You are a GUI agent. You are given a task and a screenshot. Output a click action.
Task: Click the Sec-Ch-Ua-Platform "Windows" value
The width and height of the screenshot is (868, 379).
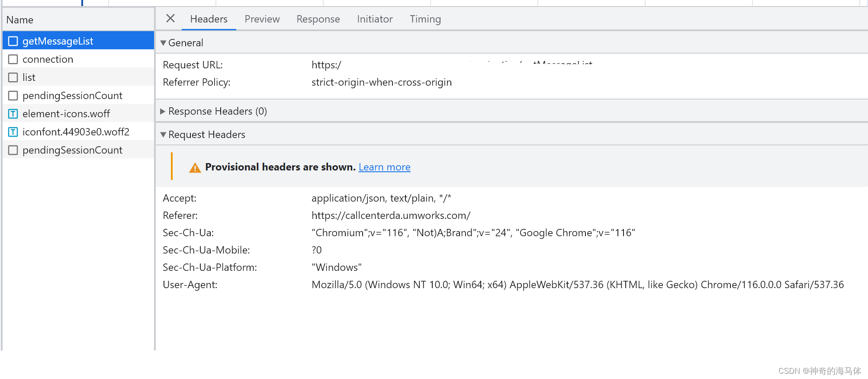pyautogui.click(x=337, y=267)
